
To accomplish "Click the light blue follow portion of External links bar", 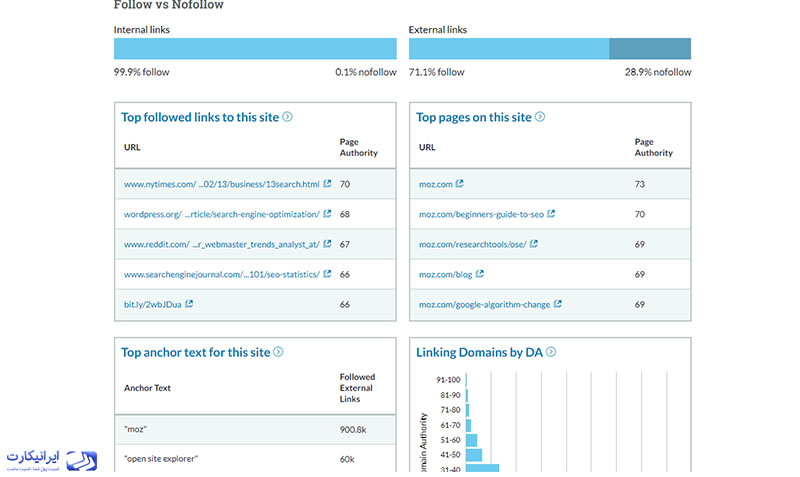I will pyautogui.click(x=509, y=48).
